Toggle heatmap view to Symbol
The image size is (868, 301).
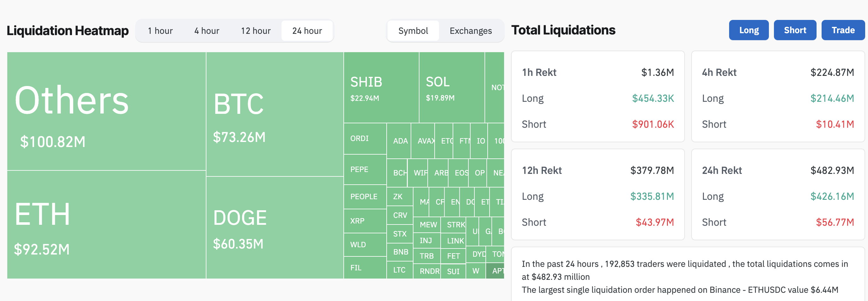point(413,31)
